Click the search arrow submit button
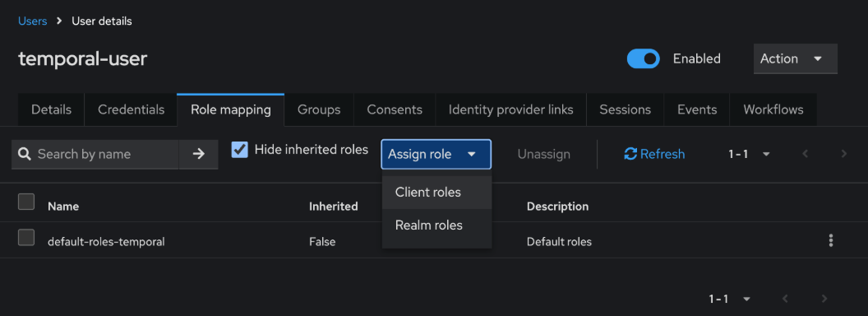 199,154
